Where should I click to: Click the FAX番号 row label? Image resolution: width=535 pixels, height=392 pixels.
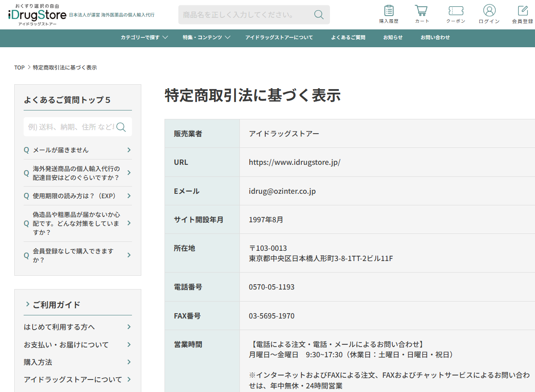187,316
